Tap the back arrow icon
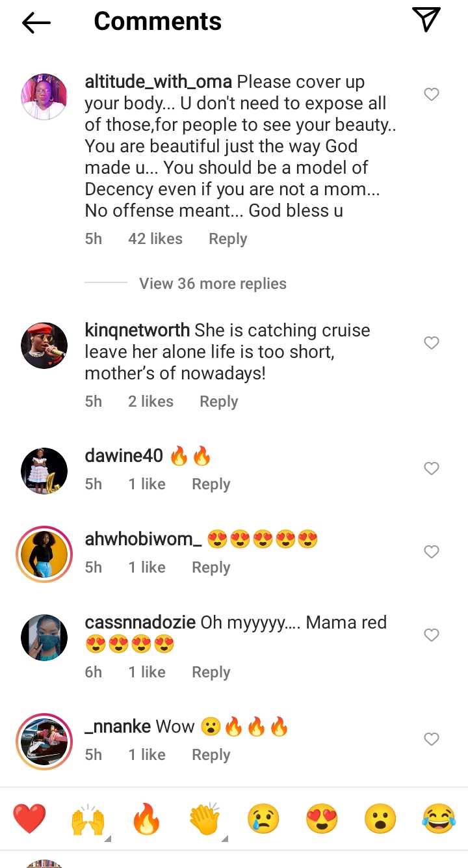468x868 pixels. 36,23
